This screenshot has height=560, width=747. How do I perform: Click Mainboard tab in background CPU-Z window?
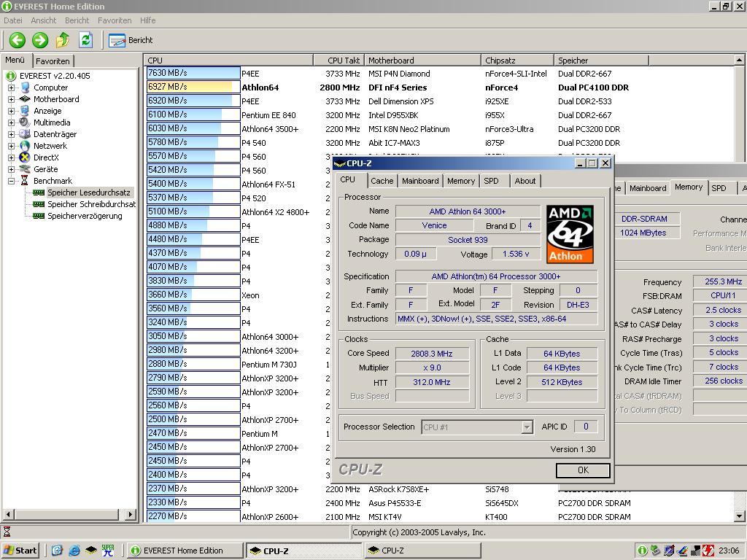tap(648, 188)
